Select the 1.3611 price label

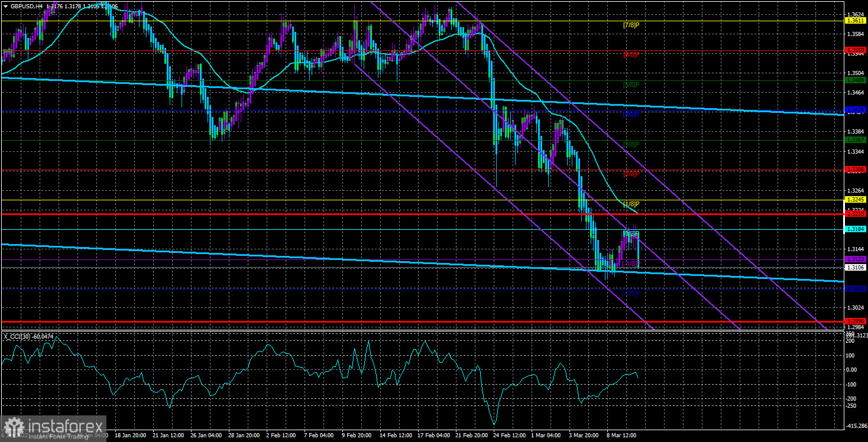pyautogui.click(x=856, y=21)
